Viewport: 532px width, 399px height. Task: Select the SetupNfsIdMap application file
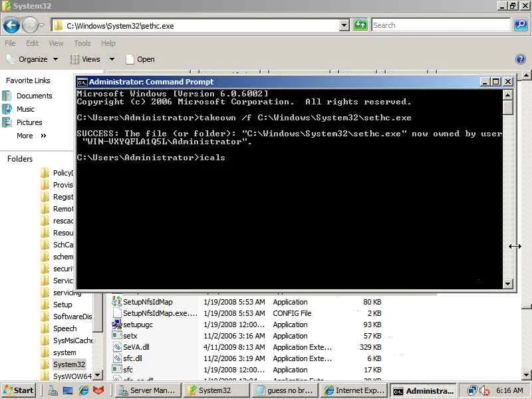click(148, 302)
